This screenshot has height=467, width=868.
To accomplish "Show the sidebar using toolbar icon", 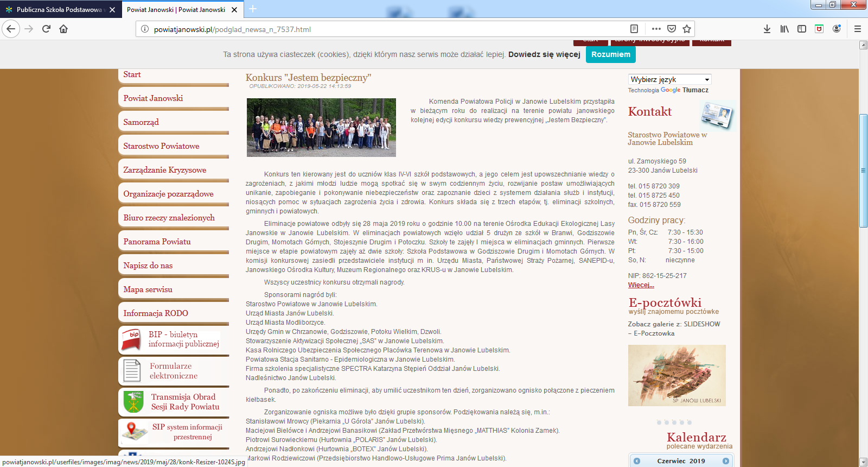I will [802, 29].
